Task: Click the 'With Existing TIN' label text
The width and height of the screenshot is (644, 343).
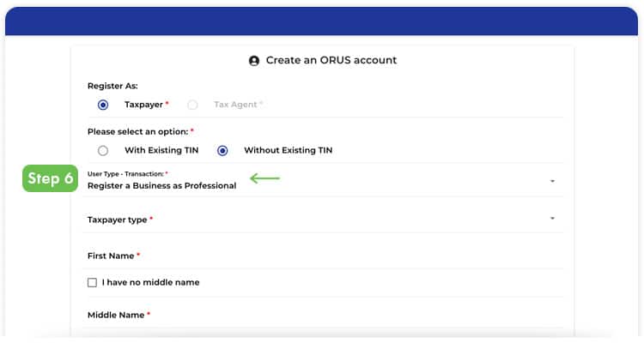Action: (161, 150)
